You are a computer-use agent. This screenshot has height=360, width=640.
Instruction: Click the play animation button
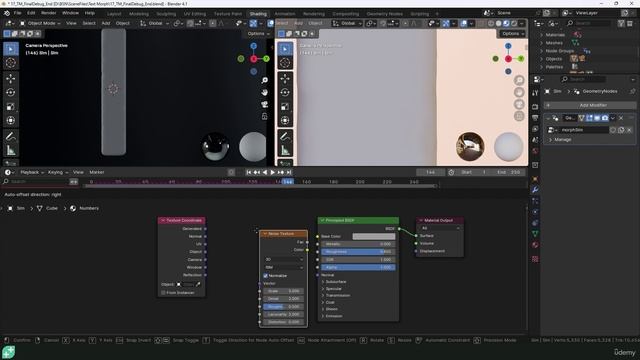click(273, 172)
